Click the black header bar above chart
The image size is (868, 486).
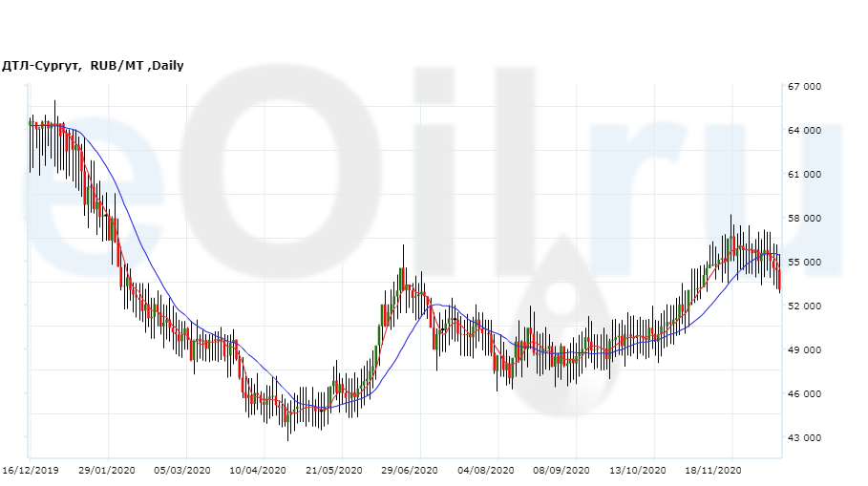(434, 27)
